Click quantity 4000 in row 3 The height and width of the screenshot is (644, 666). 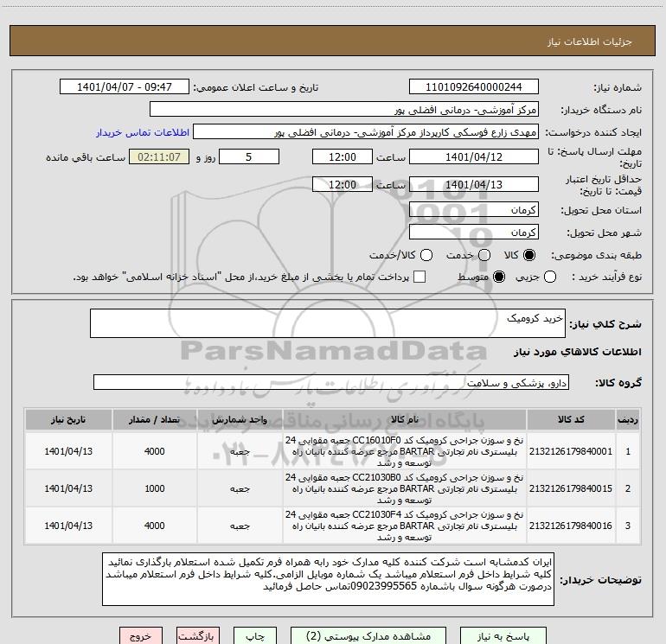coord(154,526)
